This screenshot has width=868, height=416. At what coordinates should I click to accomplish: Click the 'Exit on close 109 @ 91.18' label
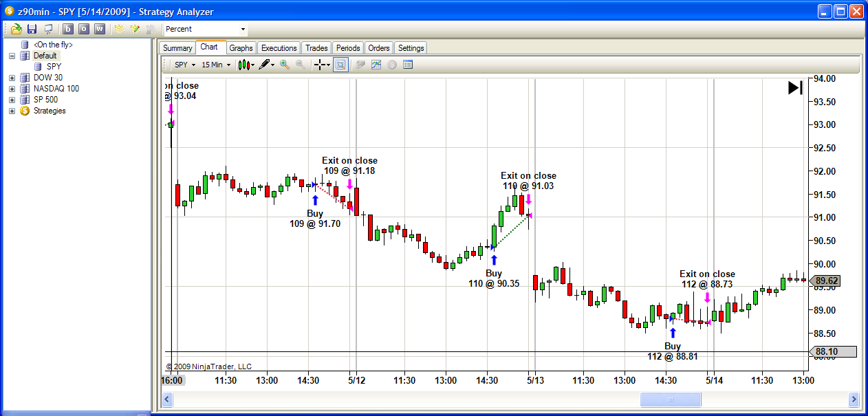coord(349,166)
